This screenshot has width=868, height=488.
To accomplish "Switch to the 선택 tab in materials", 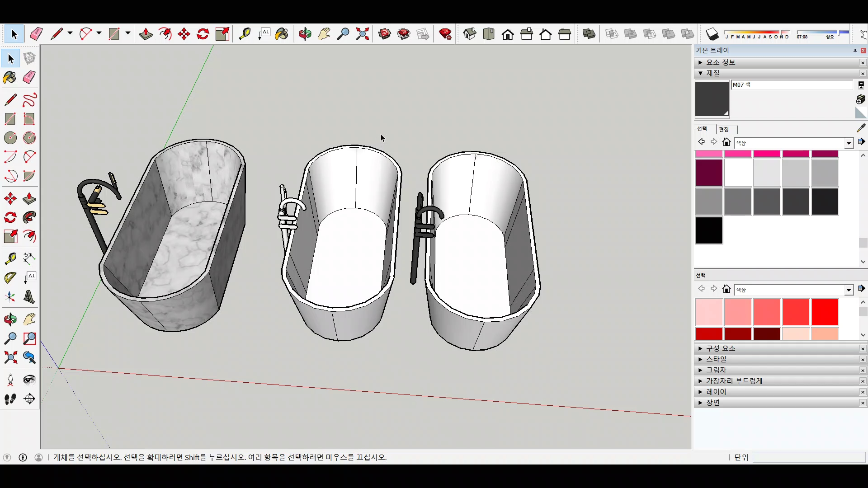I will tap(702, 129).
